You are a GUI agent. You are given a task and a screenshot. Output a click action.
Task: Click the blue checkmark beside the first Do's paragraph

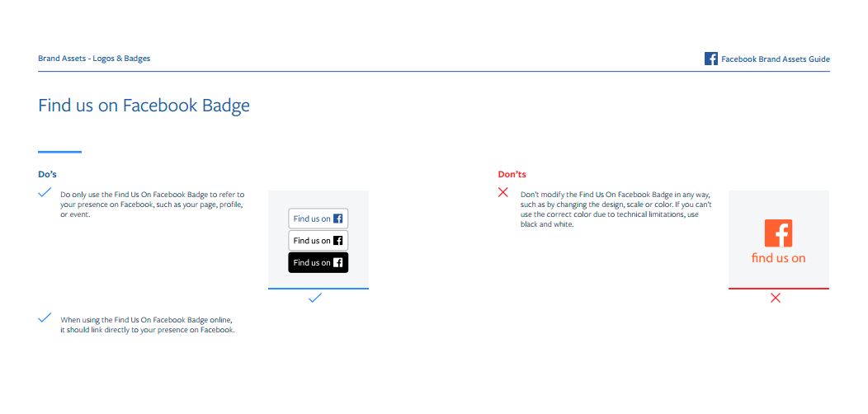45,192
